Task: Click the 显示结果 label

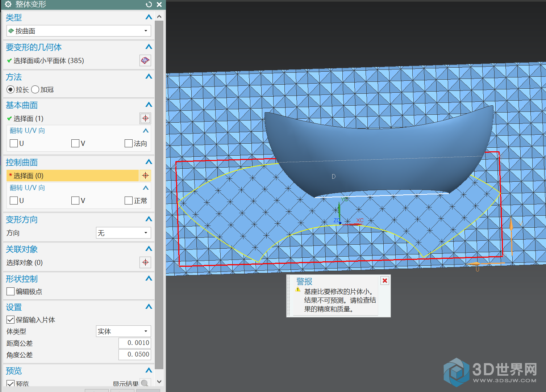Action: 125,384
